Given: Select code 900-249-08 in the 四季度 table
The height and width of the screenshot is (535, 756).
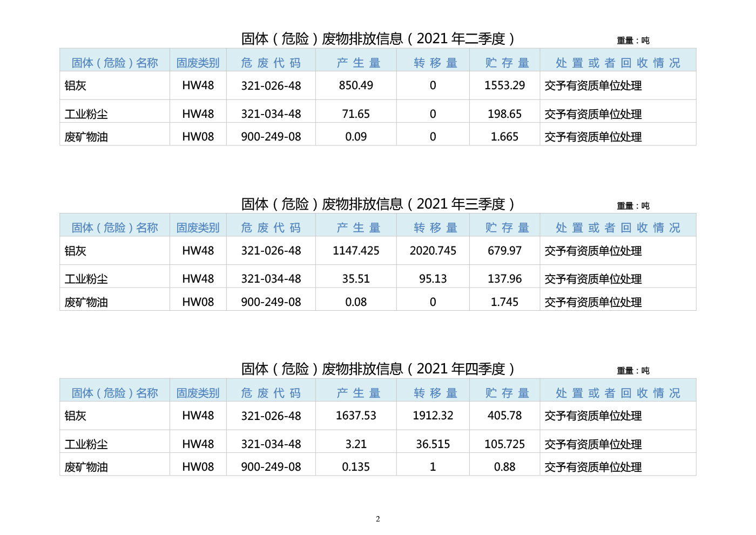Looking at the screenshot, I should [x=271, y=467].
